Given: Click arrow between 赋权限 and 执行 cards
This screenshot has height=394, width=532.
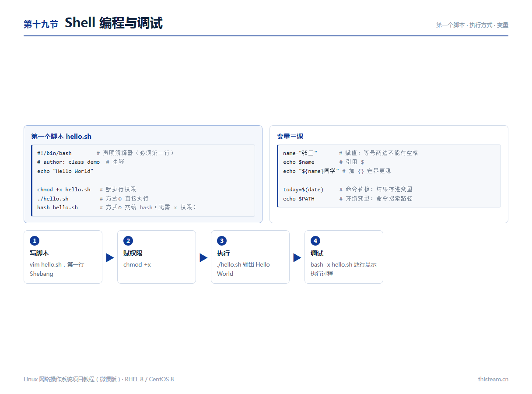Looking at the screenshot, I should point(203,257).
